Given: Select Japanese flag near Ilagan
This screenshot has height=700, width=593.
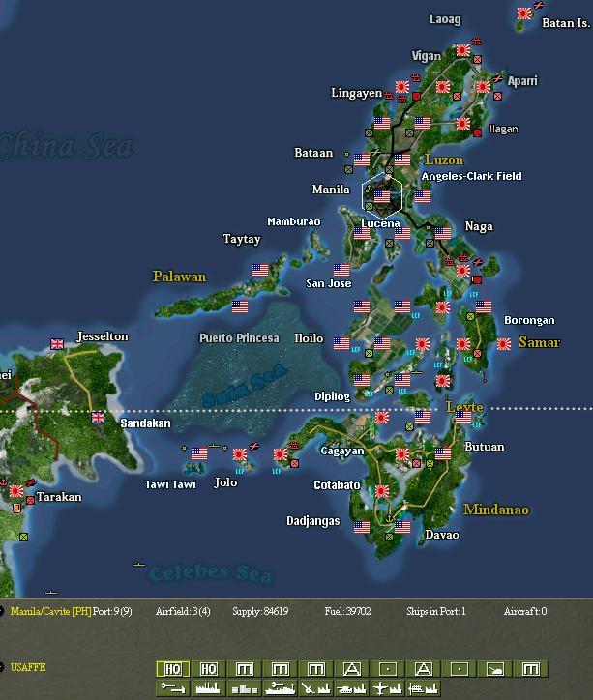Looking at the screenshot, I should (463, 123).
